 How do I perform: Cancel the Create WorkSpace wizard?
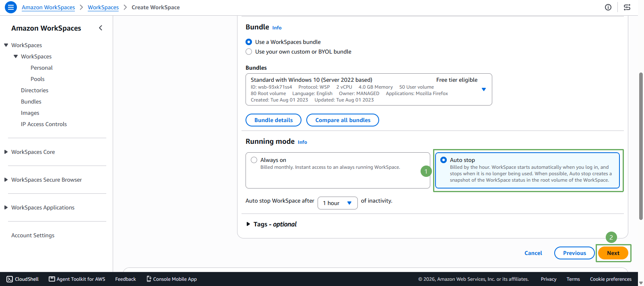coord(533,253)
